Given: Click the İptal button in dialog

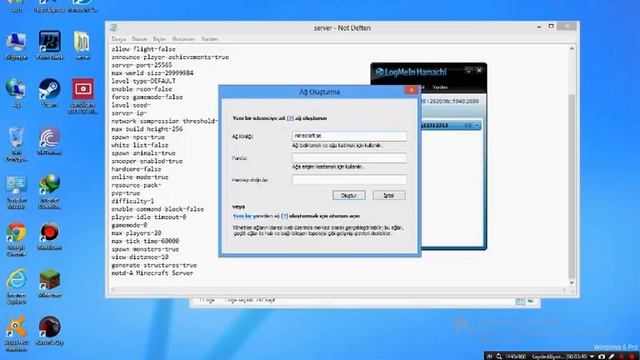Looking at the screenshot, I should 389,196.
